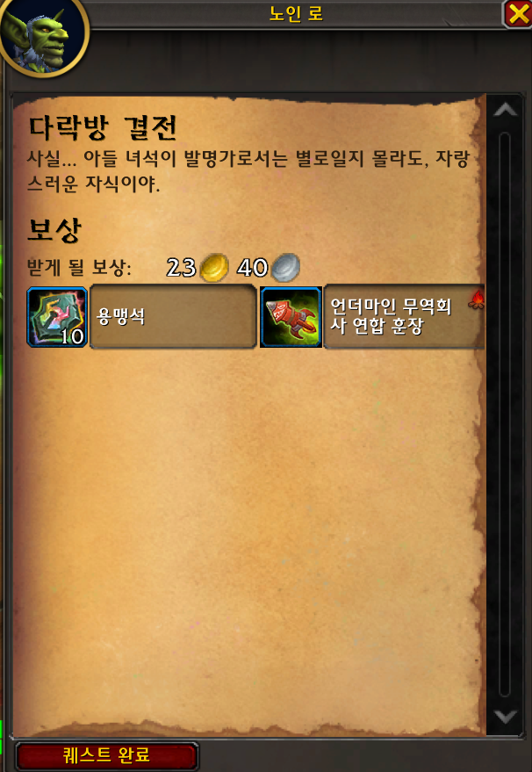Click the silver coin icon
Screen dimensions: 532x772
[285, 268]
